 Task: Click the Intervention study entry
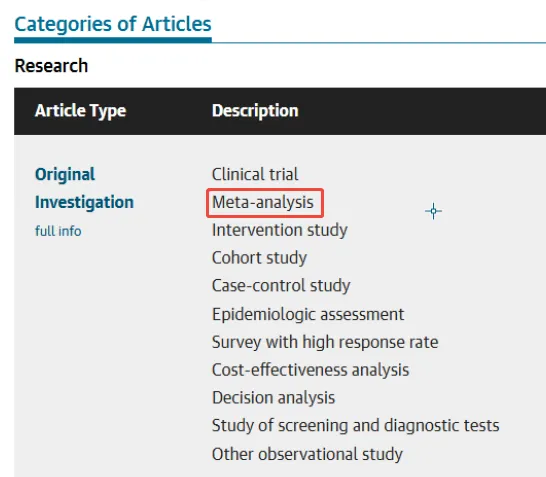pos(280,230)
